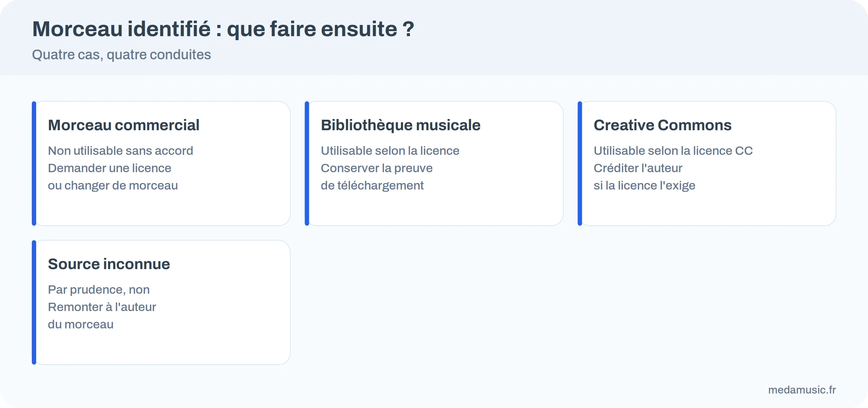Select the 'Creative Commons' card heading
This screenshot has height=408, width=868.
click(663, 125)
